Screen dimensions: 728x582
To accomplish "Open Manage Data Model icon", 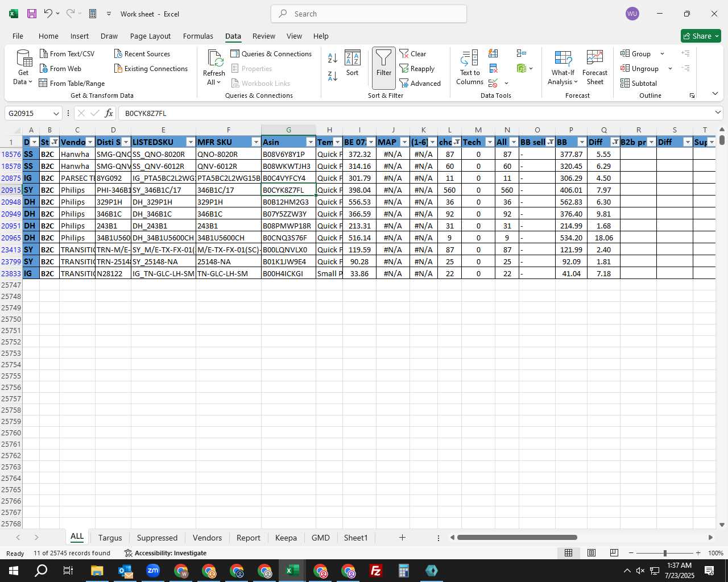I will click(522, 68).
